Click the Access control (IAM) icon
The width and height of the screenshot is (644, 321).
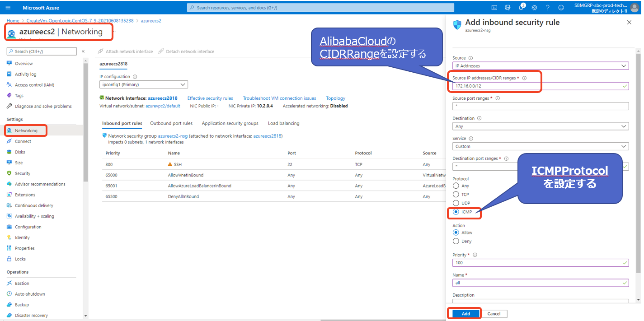(x=9, y=85)
